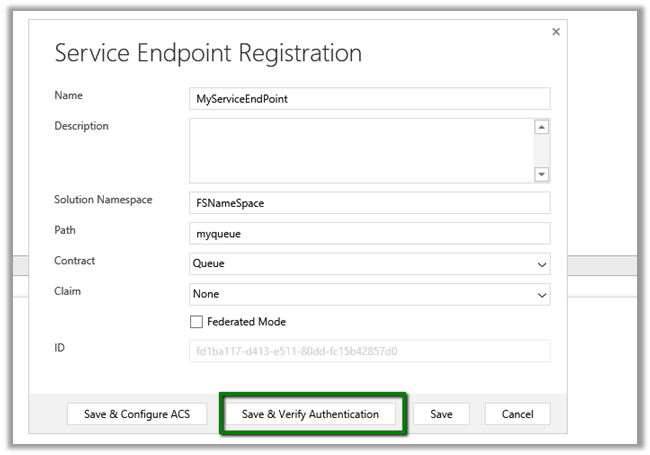Click the Solution Namespace label

[x=103, y=200]
